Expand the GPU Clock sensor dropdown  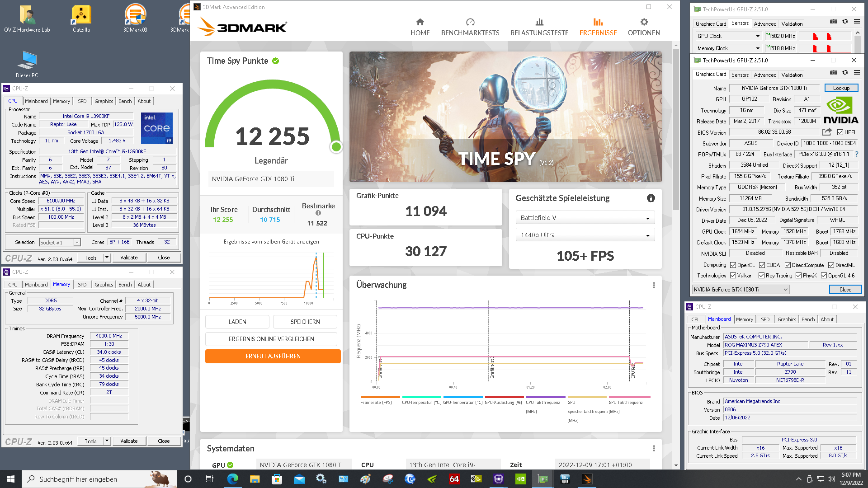click(758, 36)
